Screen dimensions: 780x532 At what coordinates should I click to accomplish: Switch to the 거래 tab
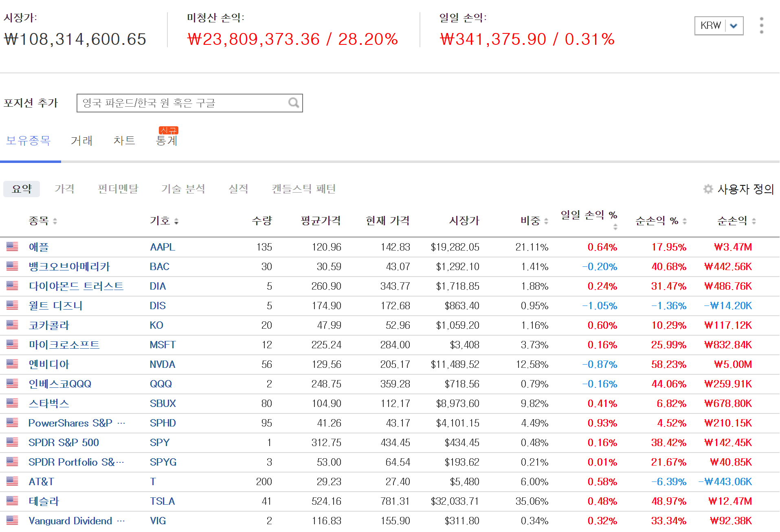[81, 141]
